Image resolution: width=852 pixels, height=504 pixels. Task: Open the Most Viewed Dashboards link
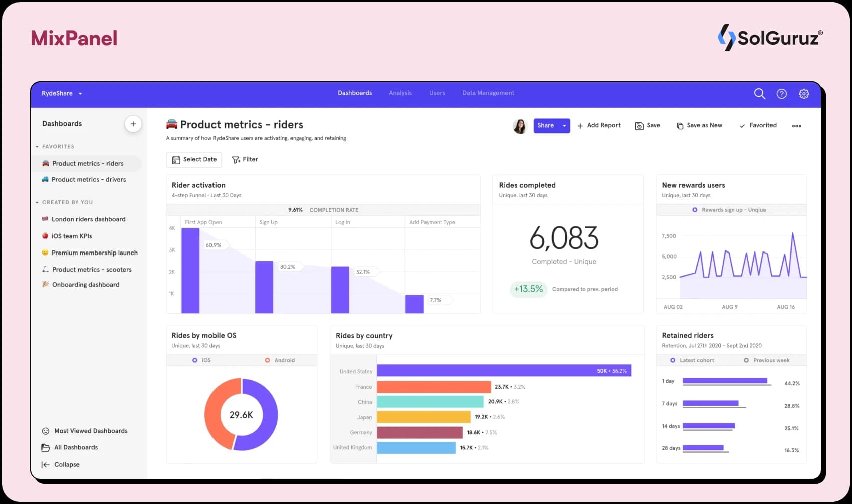pos(91,431)
